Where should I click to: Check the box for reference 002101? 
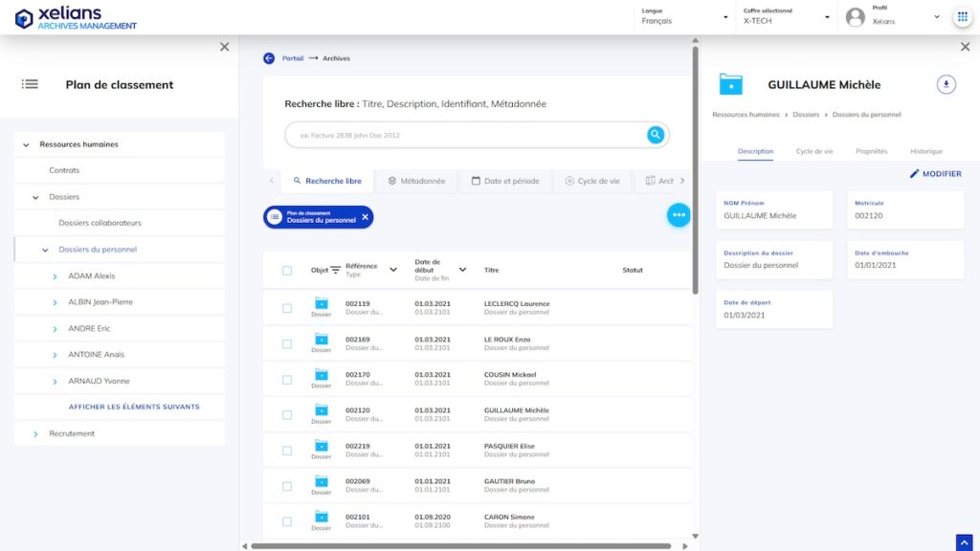click(x=287, y=521)
